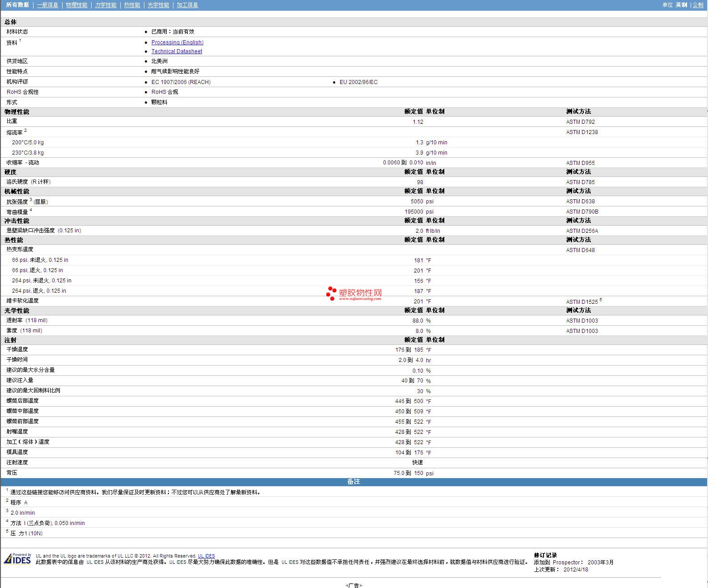Viewport: 708px width, 588px height.
Task: Click the 建议的最大水分含量 row label
Action: pos(30,370)
